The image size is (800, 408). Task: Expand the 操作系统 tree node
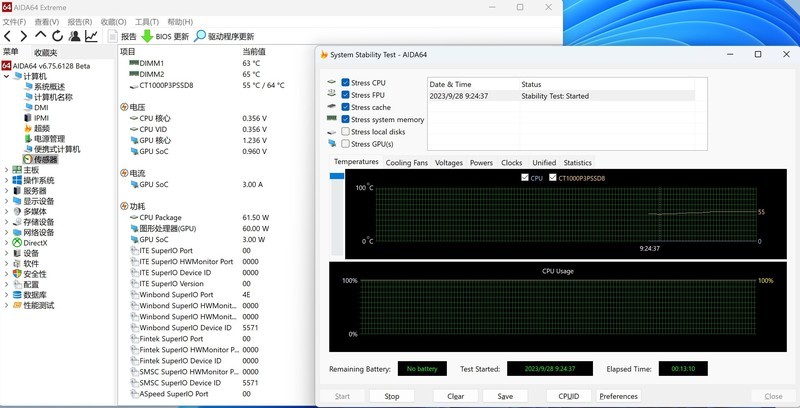tap(6, 181)
